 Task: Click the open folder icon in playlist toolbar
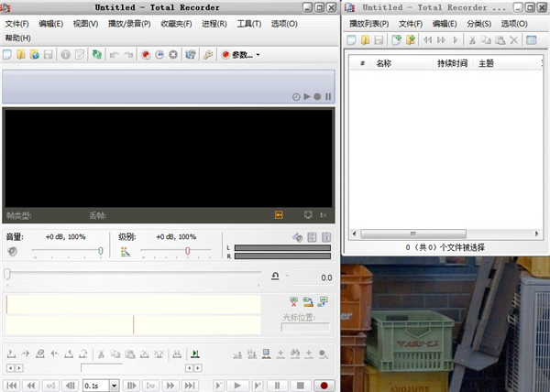click(365, 39)
